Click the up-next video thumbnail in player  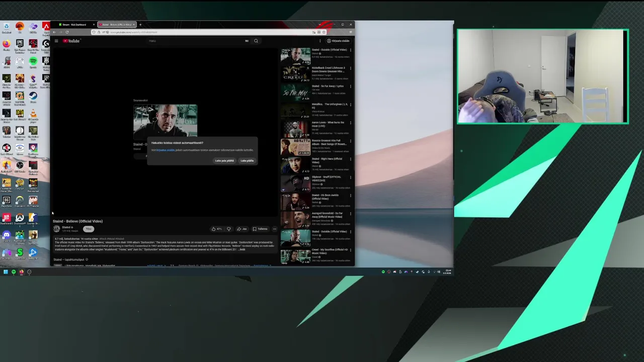[x=165, y=121]
